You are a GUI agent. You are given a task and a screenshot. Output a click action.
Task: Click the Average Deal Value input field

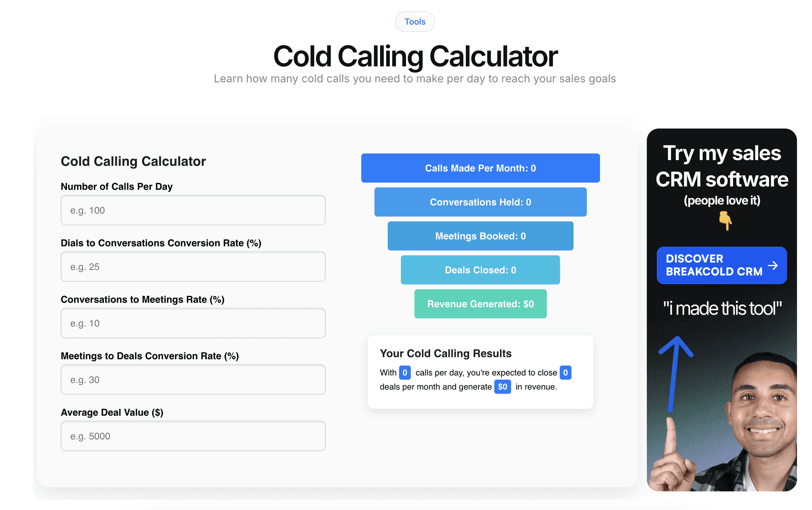pos(194,435)
